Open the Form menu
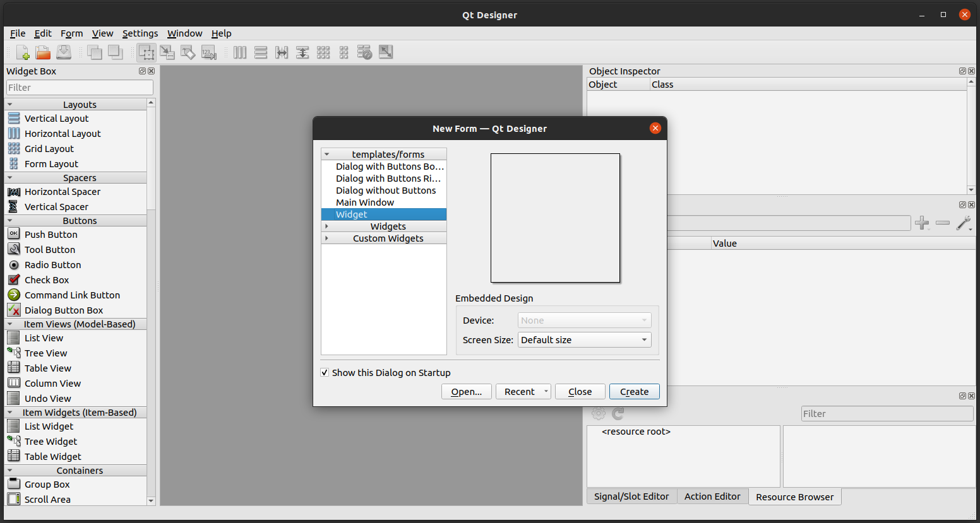The height and width of the screenshot is (523, 980). point(71,33)
